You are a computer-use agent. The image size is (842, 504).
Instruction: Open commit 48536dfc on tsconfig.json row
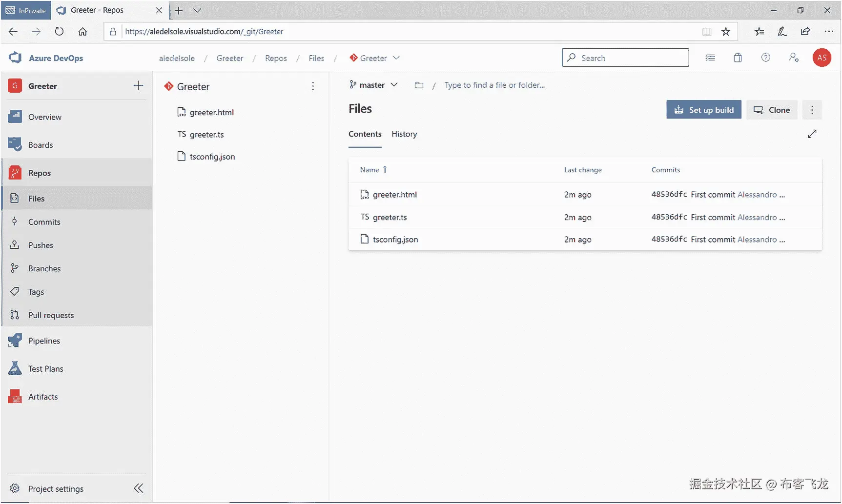tap(669, 240)
